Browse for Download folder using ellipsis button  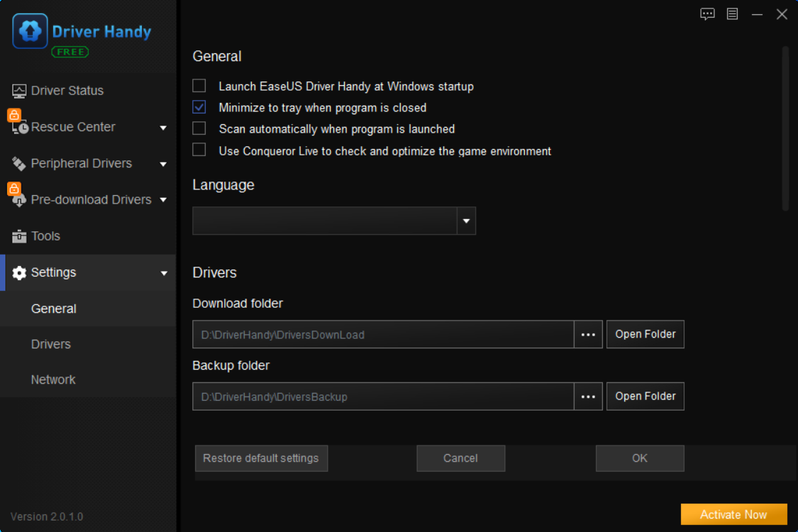pos(588,334)
